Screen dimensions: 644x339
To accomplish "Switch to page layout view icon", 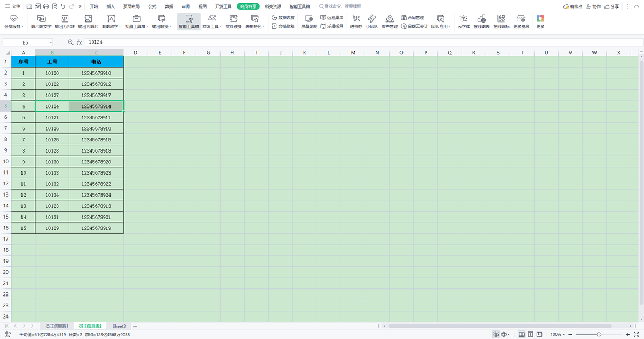I will tap(531, 334).
